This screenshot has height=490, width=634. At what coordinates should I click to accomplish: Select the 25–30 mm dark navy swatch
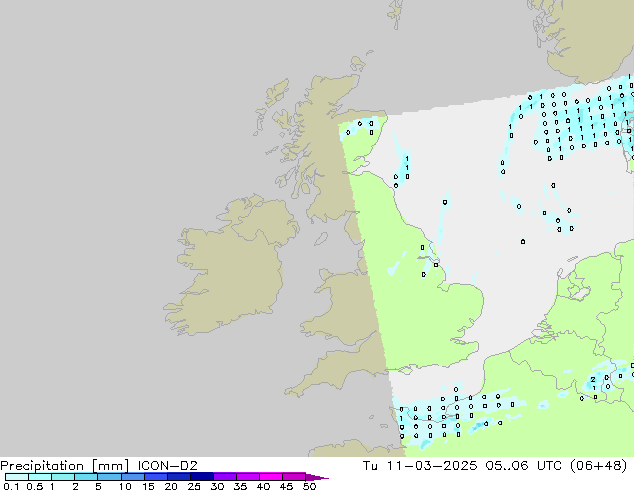pyautogui.click(x=201, y=477)
